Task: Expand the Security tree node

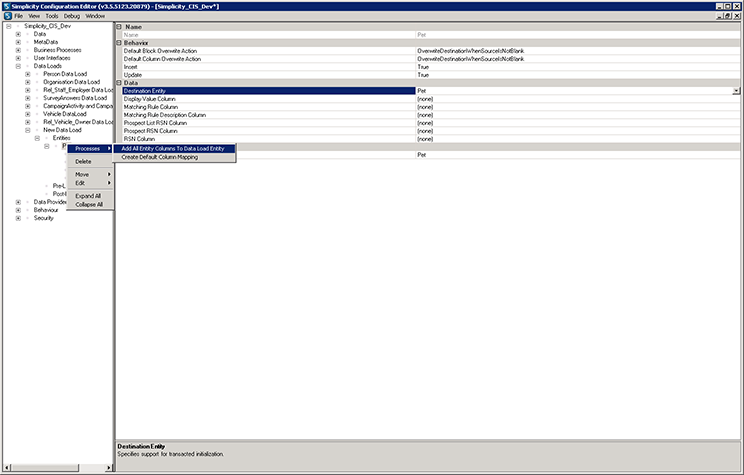Action: coord(18,218)
